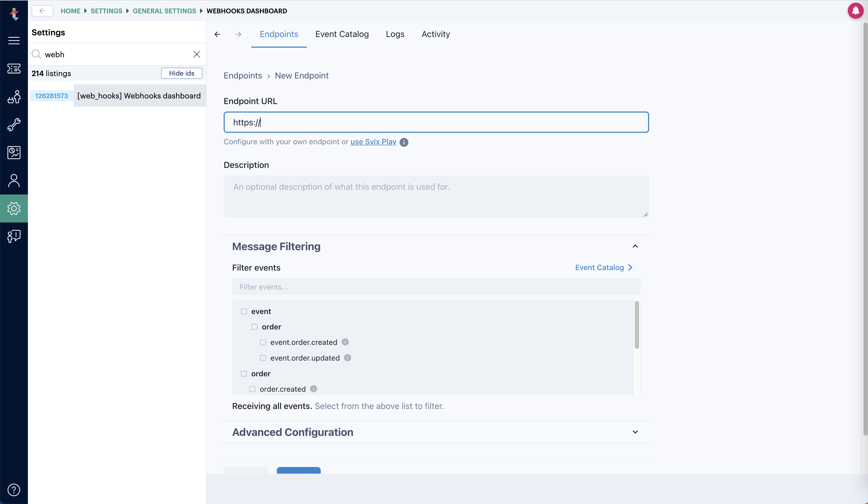Open the Logs tab
The image size is (868, 504).
(395, 34)
